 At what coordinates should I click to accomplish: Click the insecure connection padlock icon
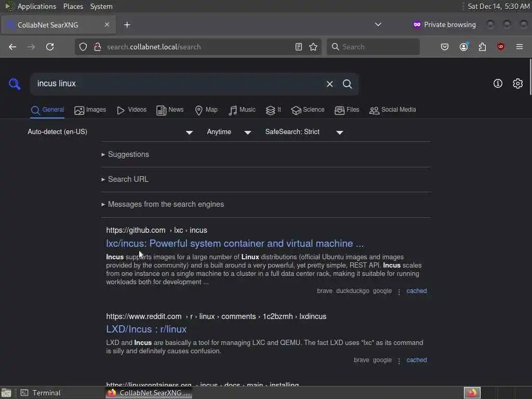(97, 47)
